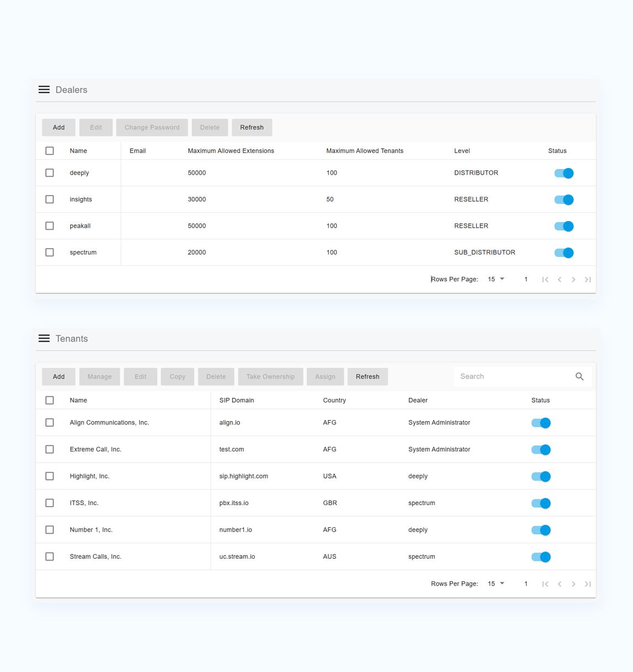Go to last page in Tenants table
The height and width of the screenshot is (672, 633).
pos(588,584)
